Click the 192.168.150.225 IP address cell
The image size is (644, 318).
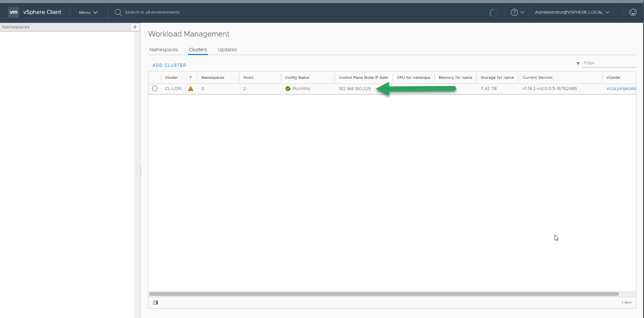pyautogui.click(x=355, y=89)
